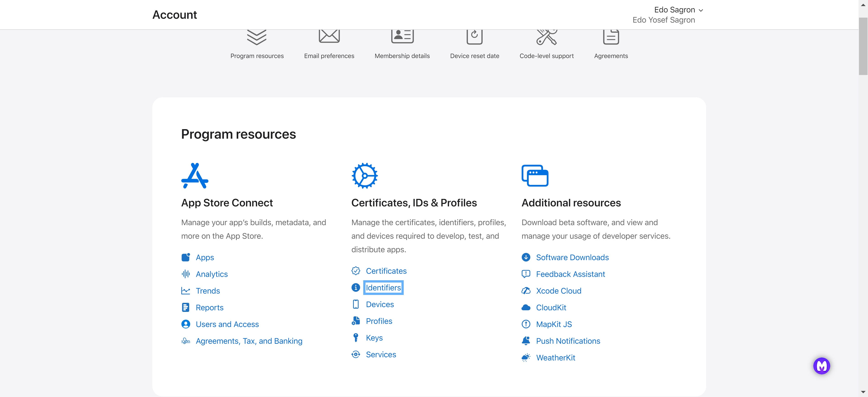Click the App Store Connect logo icon
Image resolution: width=868 pixels, height=397 pixels.
[195, 175]
